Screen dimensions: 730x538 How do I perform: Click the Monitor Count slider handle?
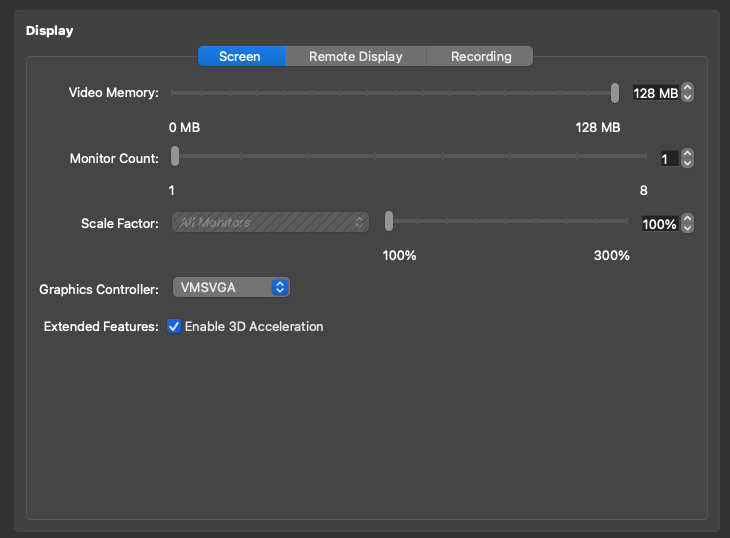click(x=175, y=156)
